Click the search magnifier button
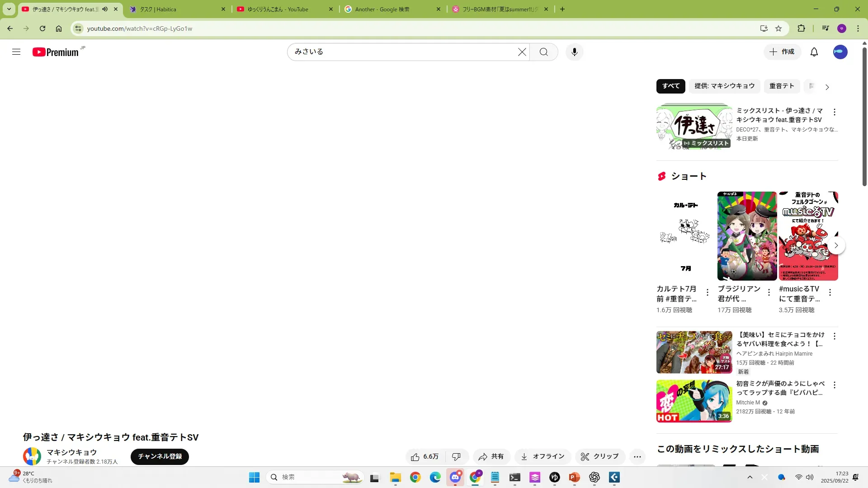 543,52
